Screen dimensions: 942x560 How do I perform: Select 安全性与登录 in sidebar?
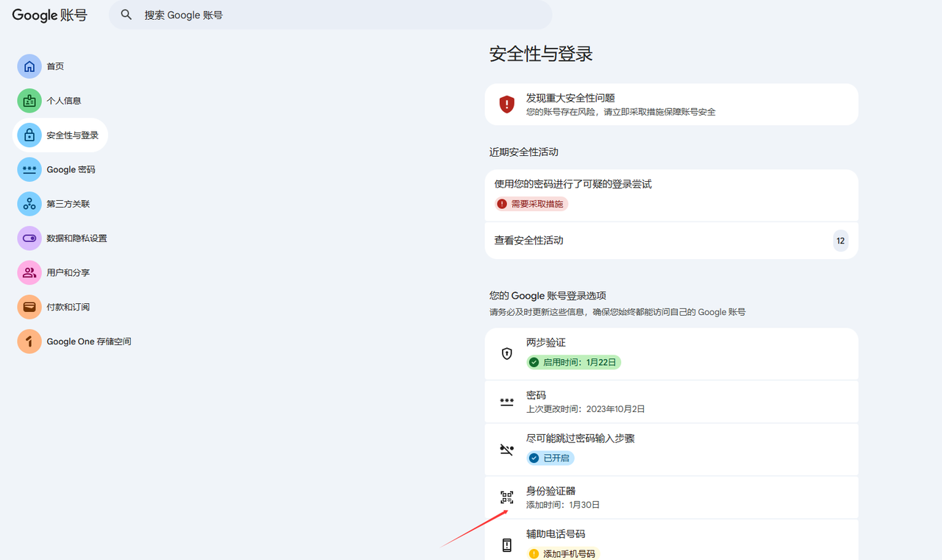point(61,135)
